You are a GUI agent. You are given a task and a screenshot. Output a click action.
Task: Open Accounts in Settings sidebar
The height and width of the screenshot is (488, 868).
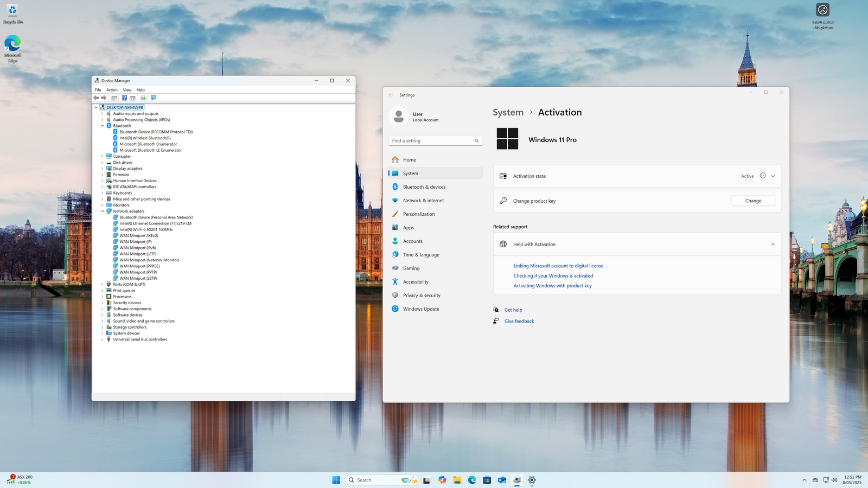[x=436, y=241]
